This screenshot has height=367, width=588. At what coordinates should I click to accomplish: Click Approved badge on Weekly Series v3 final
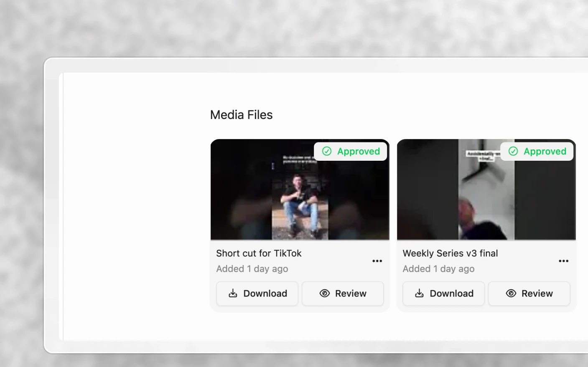537,151
